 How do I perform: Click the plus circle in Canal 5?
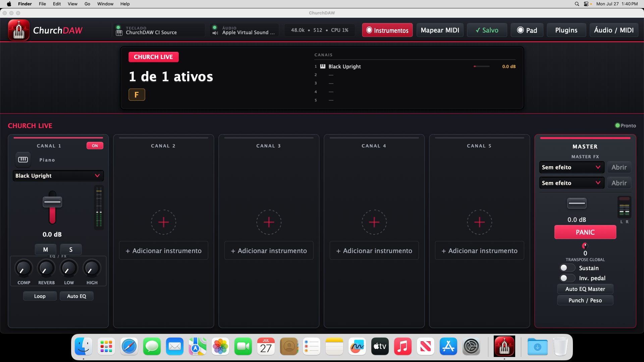click(479, 222)
